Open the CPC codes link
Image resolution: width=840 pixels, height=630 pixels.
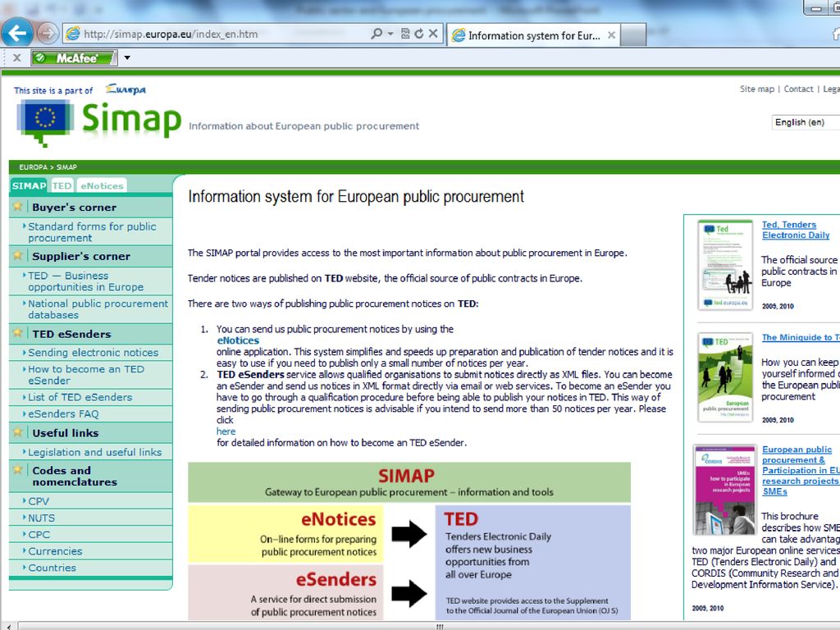(39, 535)
